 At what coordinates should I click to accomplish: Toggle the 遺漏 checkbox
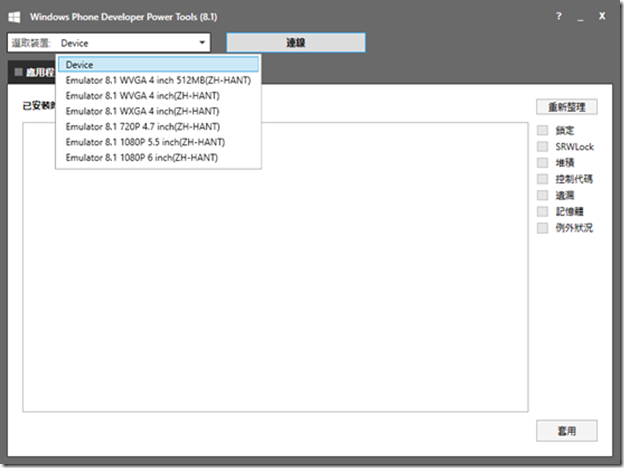pos(542,195)
